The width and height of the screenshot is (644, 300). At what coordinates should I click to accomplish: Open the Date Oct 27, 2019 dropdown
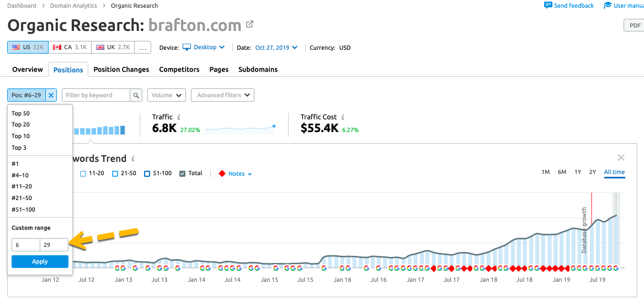click(276, 48)
